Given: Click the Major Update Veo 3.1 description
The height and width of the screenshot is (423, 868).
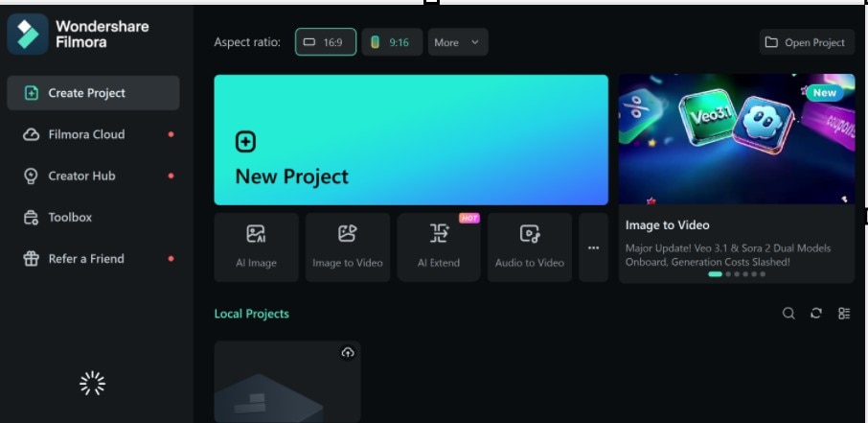Looking at the screenshot, I should tap(728, 255).
